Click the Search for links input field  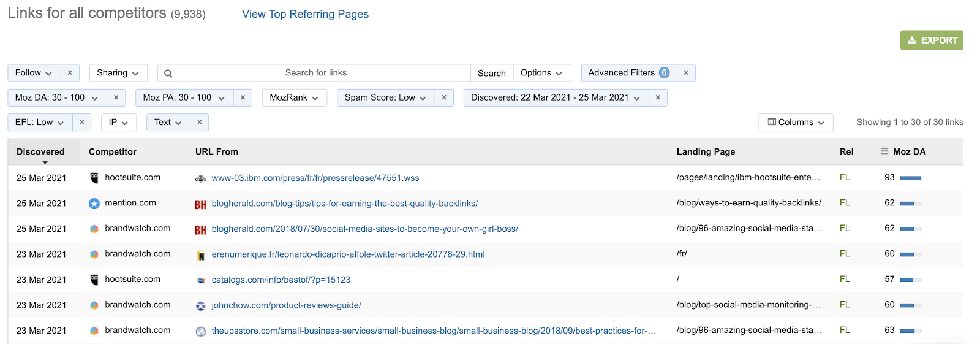[315, 73]
